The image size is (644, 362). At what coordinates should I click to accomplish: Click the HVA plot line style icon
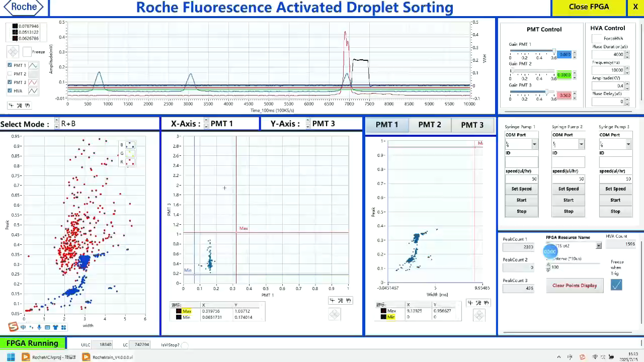[x=33, y=91]
